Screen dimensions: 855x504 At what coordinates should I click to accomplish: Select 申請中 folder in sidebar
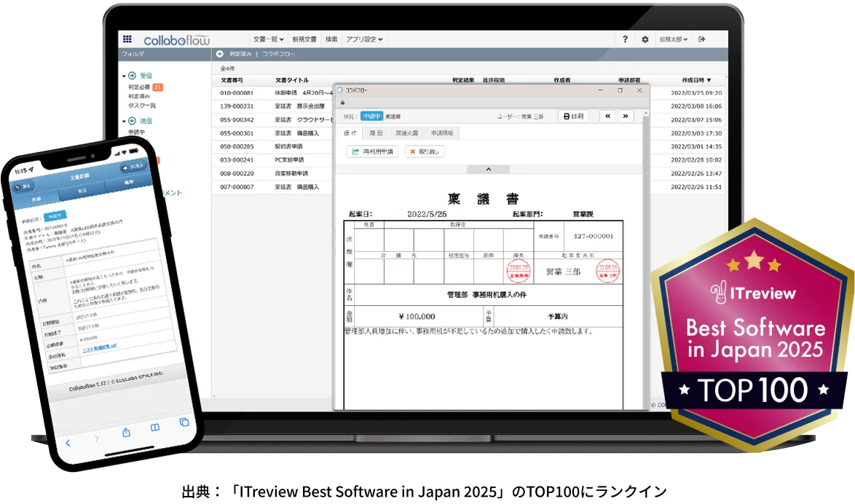point(136,132)
